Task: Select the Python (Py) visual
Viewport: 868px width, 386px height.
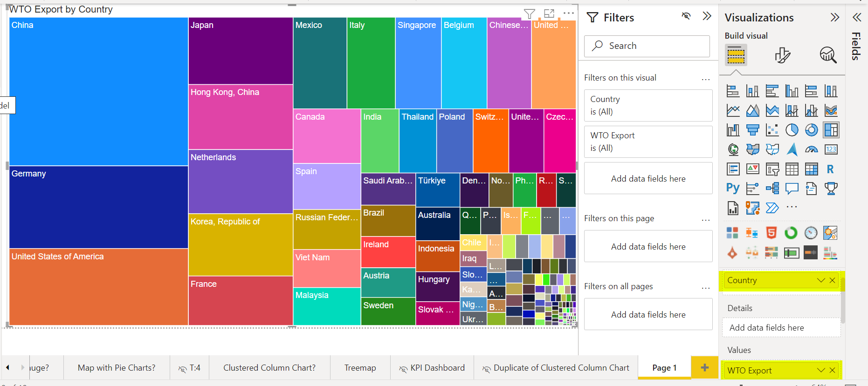Action: (x=733, y=188)
